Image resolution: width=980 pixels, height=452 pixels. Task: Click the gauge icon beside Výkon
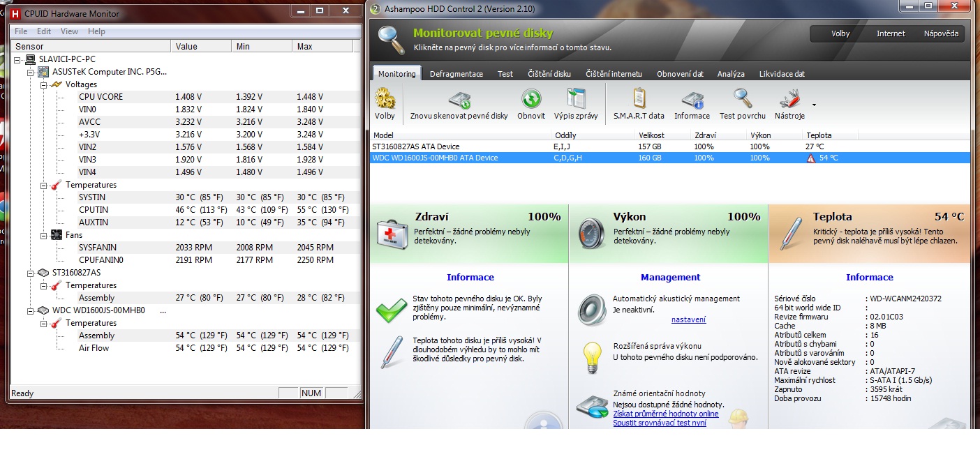tap(592, 234)
